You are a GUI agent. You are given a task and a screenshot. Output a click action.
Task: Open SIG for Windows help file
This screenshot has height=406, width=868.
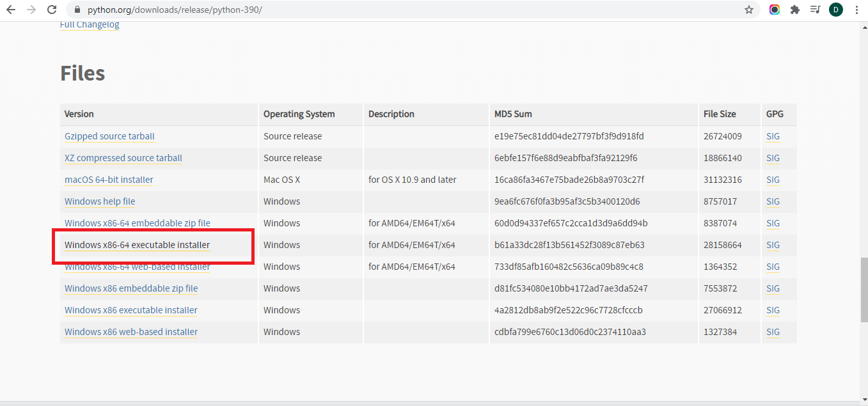pyautogui.click(x=773, y=201)
